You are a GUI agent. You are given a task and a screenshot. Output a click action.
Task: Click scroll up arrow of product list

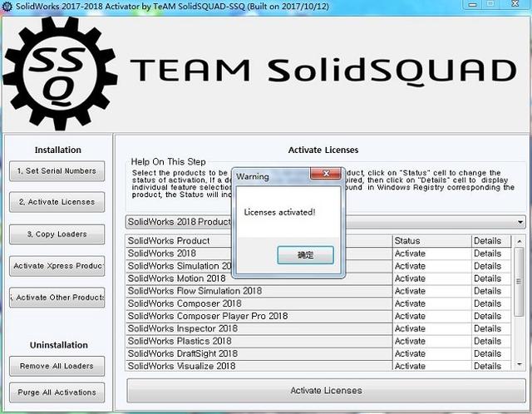tap(519, 241)
